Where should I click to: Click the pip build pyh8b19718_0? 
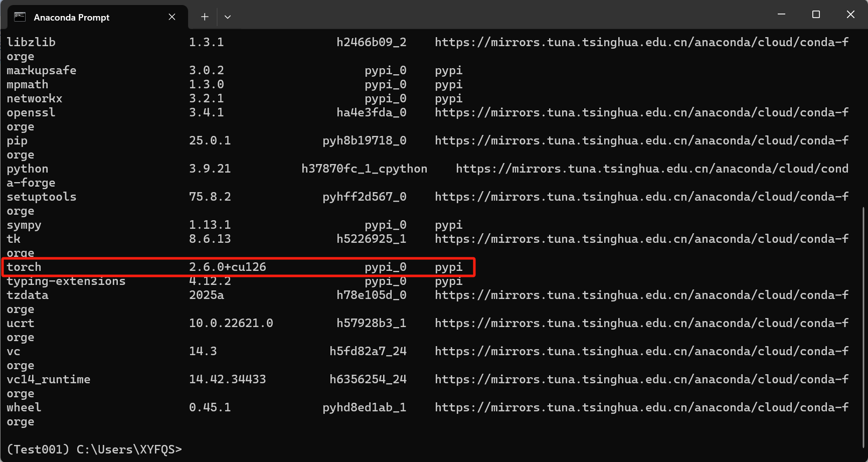click(365, 140)
